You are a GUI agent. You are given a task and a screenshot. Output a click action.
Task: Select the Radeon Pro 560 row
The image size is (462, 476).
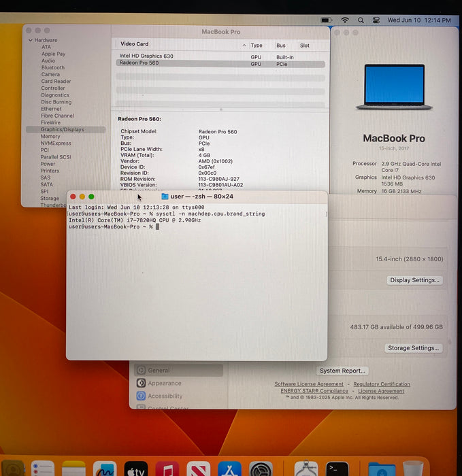coord(220,64)
